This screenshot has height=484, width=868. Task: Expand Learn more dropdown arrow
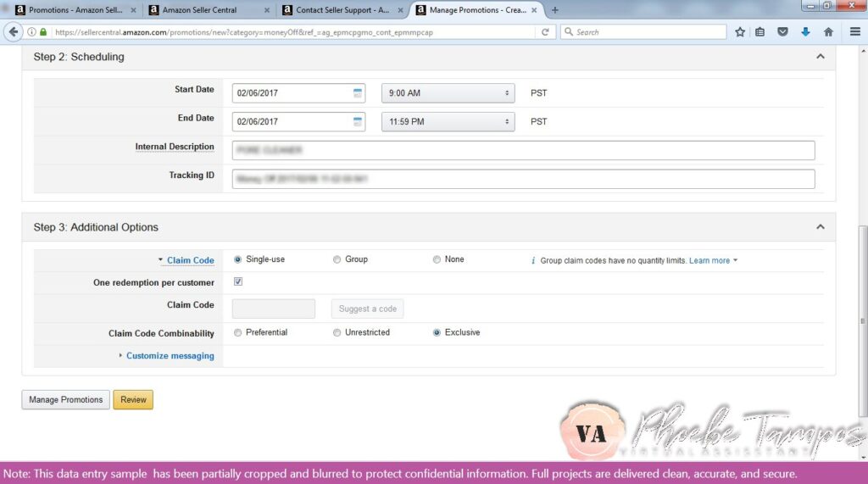tap(735, 260)
